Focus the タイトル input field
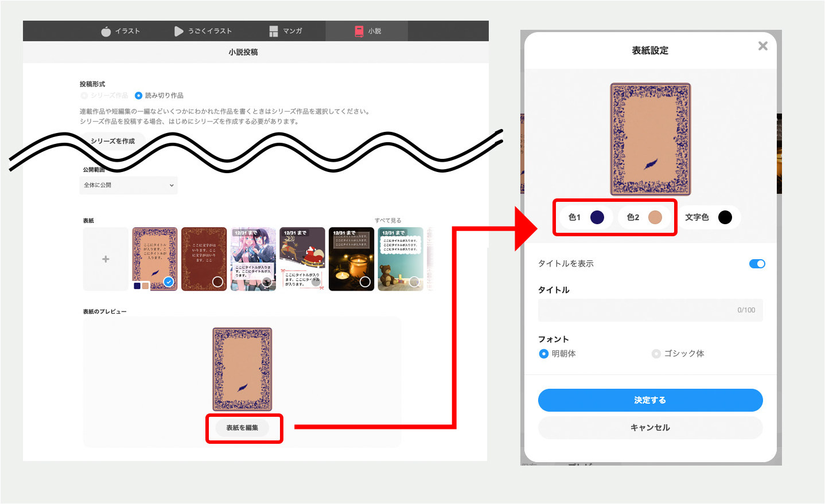Screen dimensions: 825x504 click(x=650, y=310)
